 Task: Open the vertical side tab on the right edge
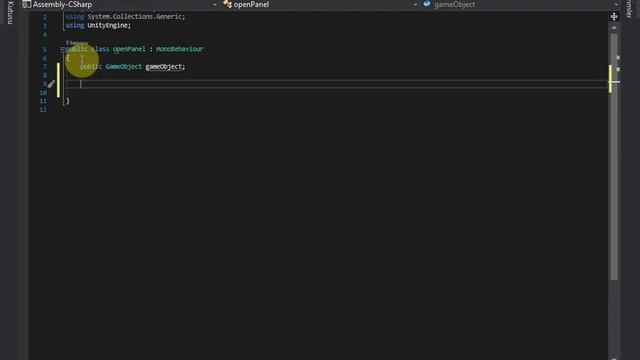click(629, 9)
